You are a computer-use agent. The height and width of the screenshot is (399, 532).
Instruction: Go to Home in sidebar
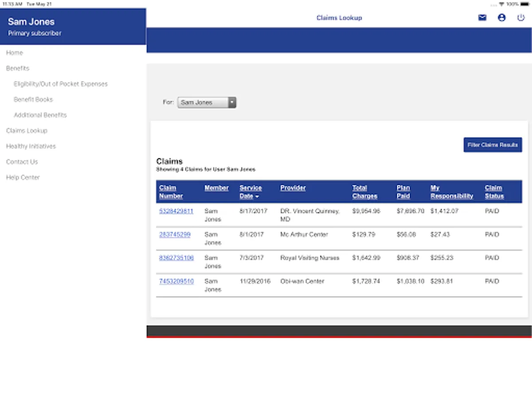coord(14,53)
